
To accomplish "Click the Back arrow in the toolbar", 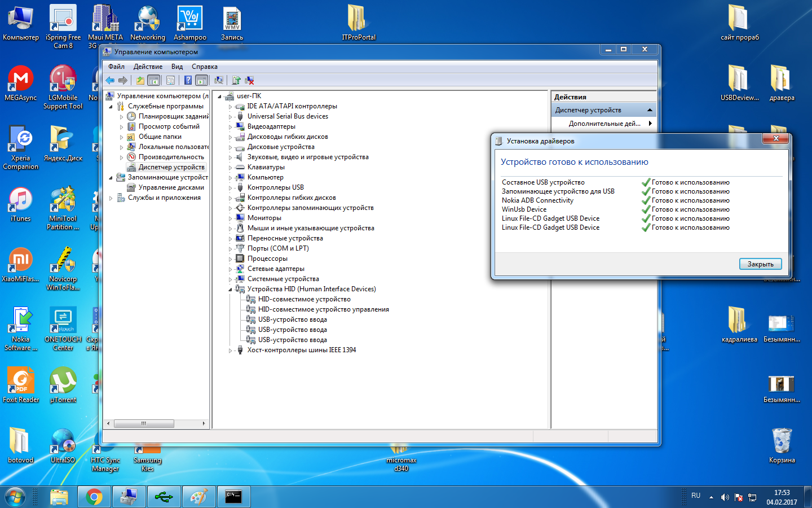I will pos(110,81).
